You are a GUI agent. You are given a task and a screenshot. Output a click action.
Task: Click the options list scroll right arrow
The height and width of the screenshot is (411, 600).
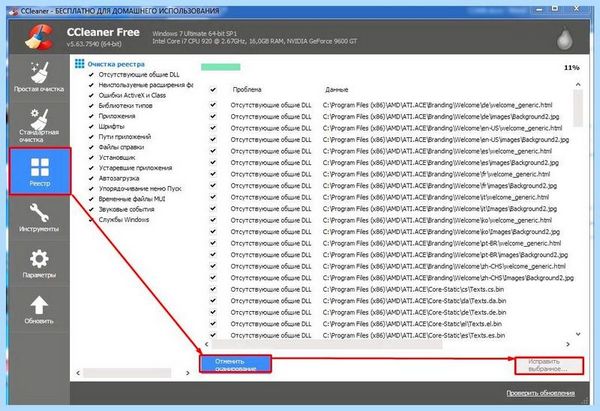(188, 373)
